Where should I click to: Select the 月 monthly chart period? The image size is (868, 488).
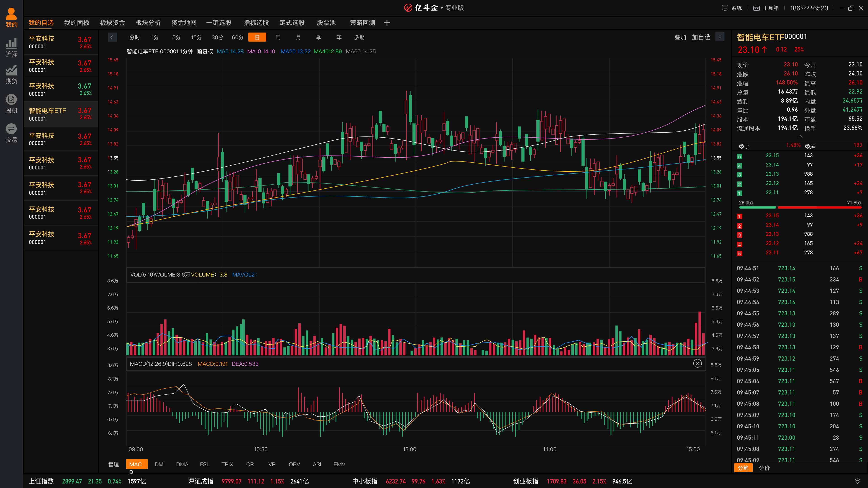[x=298, y=37]
